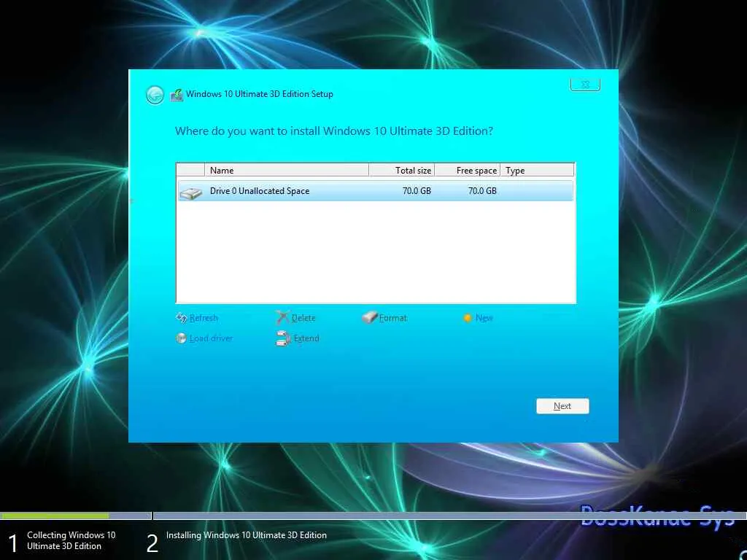The height and width of the screenshot is (560, 747).
Task: Open the Load driver link
Action: [211, 338]
